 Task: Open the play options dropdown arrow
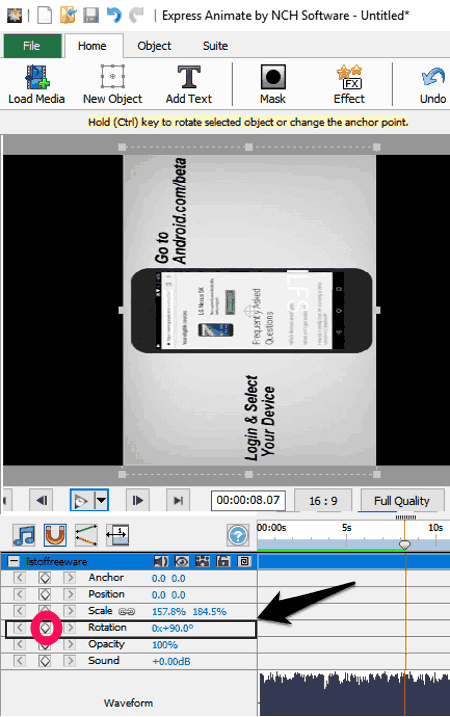(x=101, y=500)
